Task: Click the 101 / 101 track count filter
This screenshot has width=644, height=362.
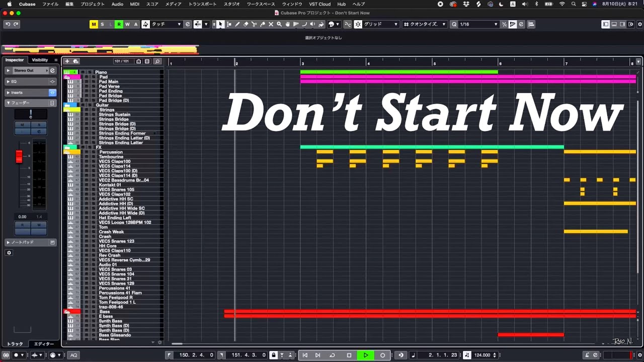Action: pyautogui.click(x=122, y=61)
